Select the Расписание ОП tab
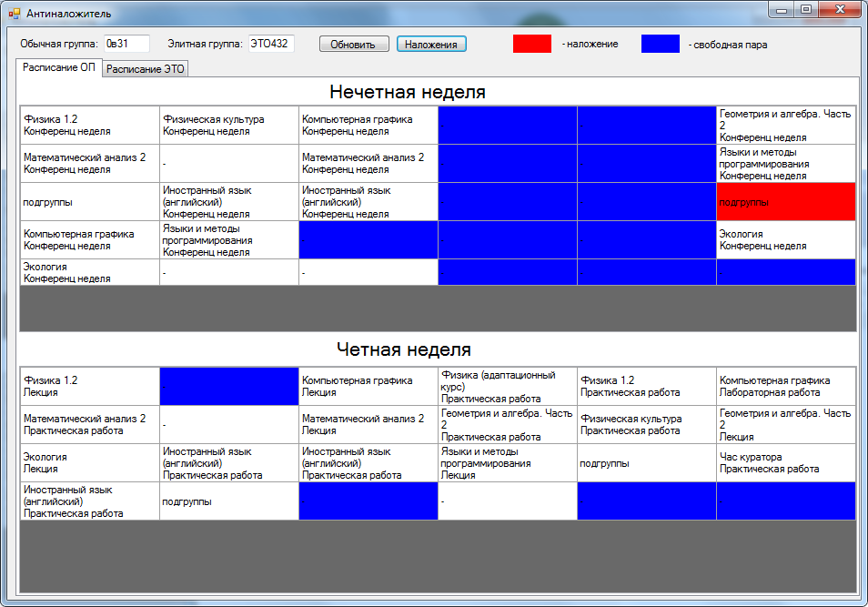868x607 pixels. (x=59, y=68)
